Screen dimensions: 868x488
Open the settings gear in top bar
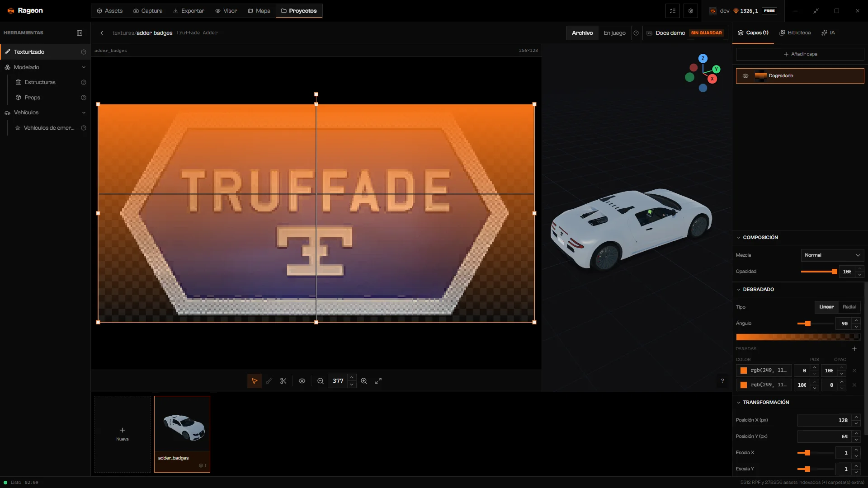point(691,11)
